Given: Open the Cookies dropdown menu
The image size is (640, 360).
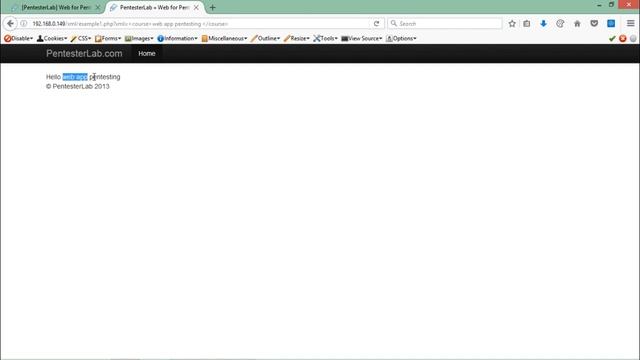Looking at the screenshot, I should point(52,38).
